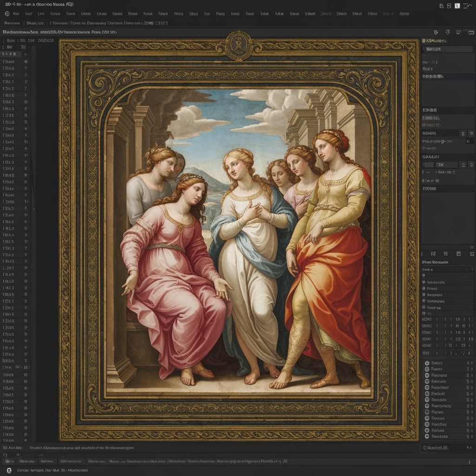Viewport: 476px width, 476px height.
Task: Click the circular icon left of the menu bar
Action: click(x=7, y=14)
